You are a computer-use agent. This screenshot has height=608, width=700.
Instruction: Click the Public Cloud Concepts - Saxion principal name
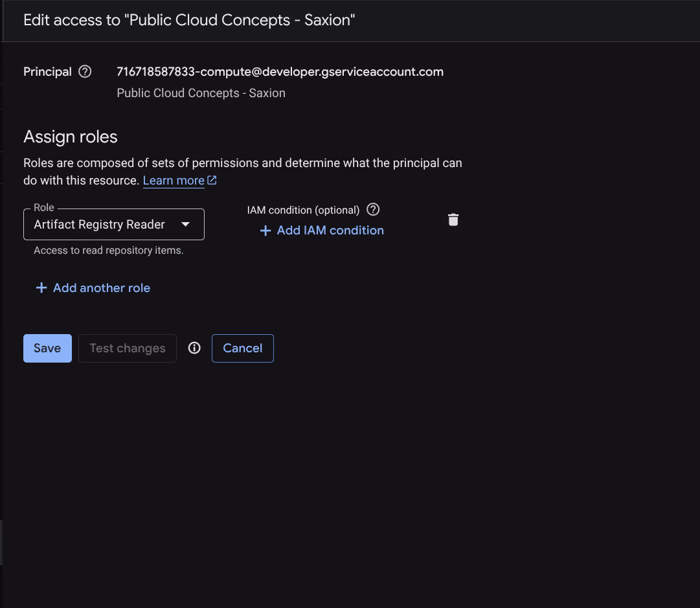tap(201, 93)
